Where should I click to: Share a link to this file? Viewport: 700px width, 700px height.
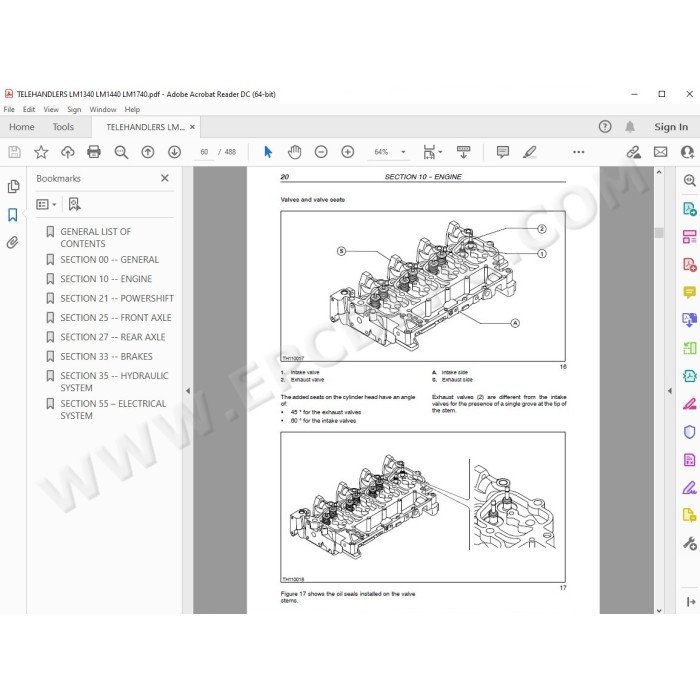click(x=633, y=152)
